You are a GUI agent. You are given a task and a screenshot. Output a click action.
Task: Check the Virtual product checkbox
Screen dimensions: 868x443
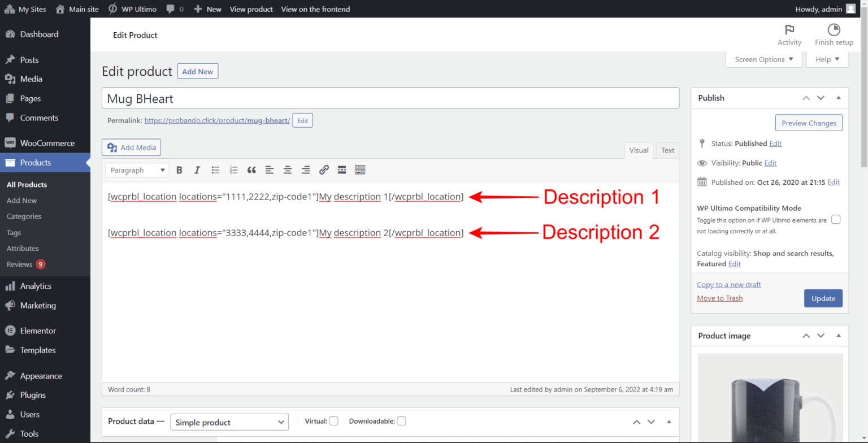coord(333,420)
